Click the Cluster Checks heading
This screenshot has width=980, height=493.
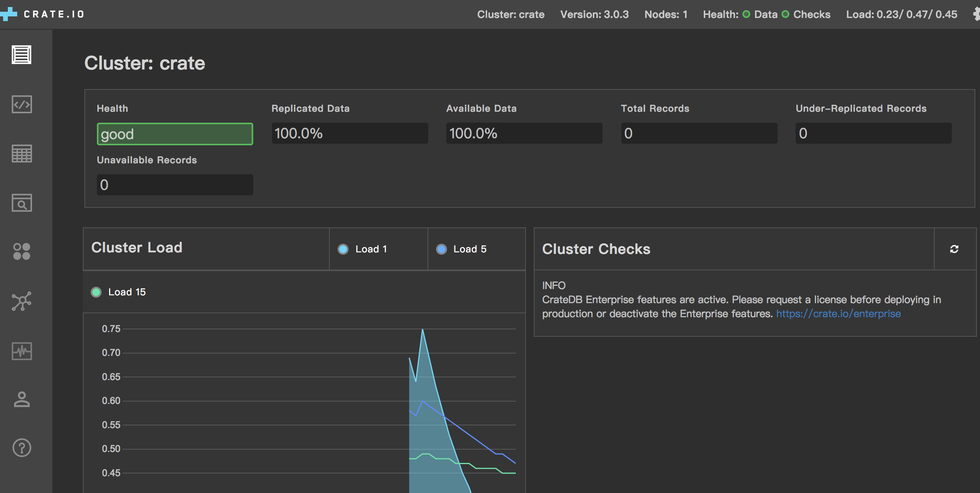pyautogui.click(x=596, y=249)
